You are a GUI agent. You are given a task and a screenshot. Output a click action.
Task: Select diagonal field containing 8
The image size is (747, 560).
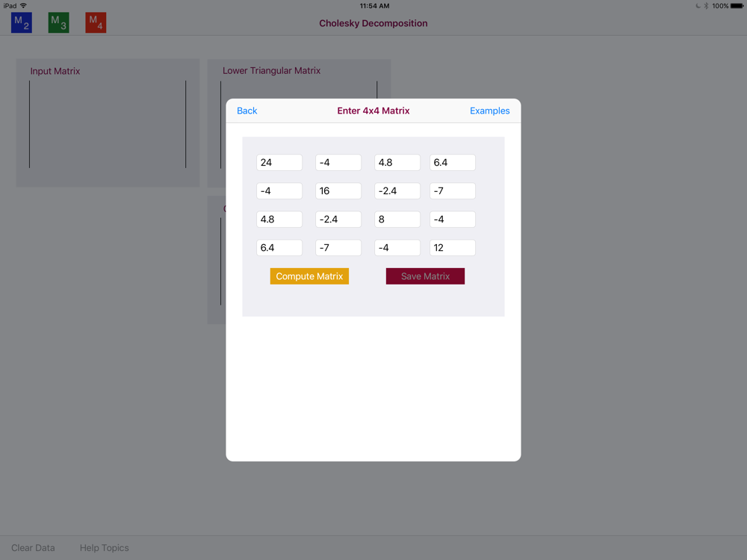click(397, 219)
